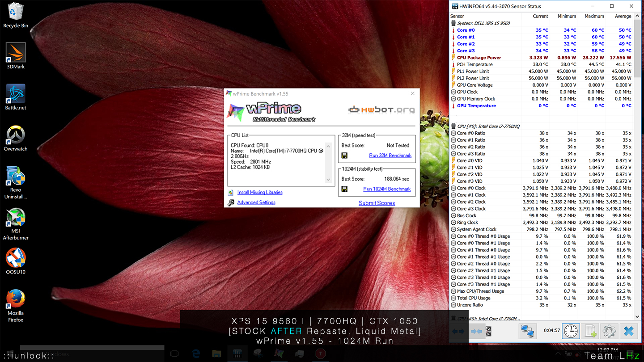Select the GPU Memory Clock row
Viewport: 644px width, 362px height.
[541, 99]
